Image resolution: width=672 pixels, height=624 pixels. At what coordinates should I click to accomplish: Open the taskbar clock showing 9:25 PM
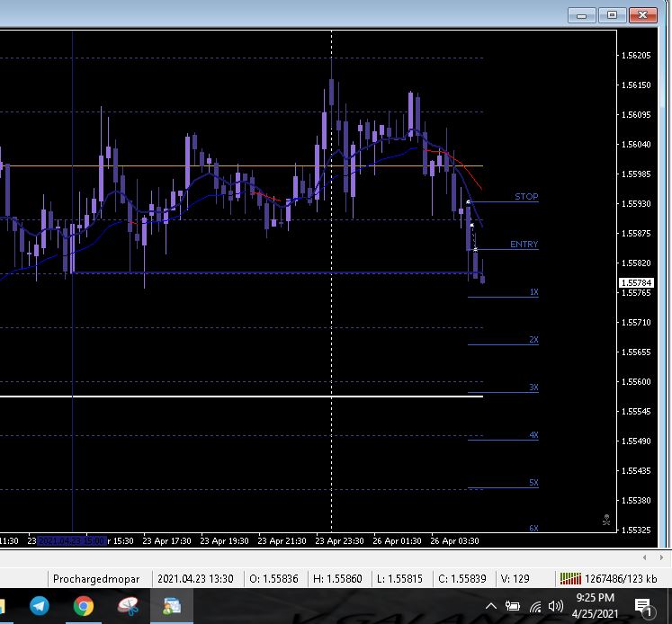point(595,606)
